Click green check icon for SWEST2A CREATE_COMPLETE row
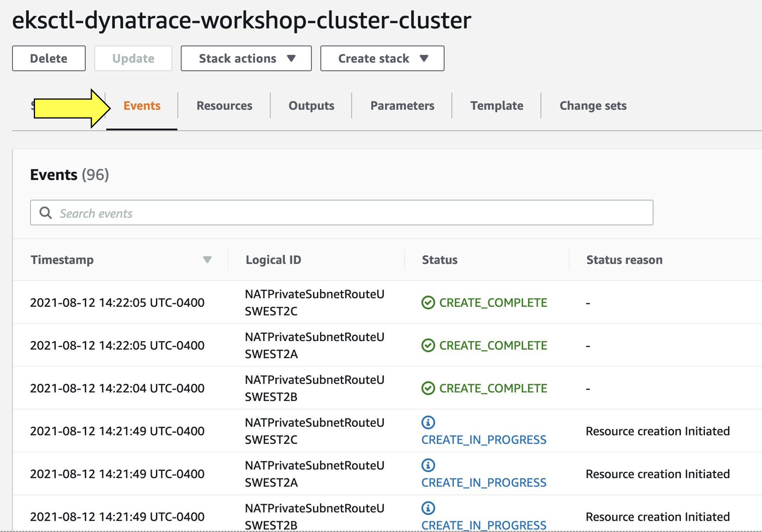Image resolution: width=762 pixels, height=532 pixels. click(x=428, y=345)
